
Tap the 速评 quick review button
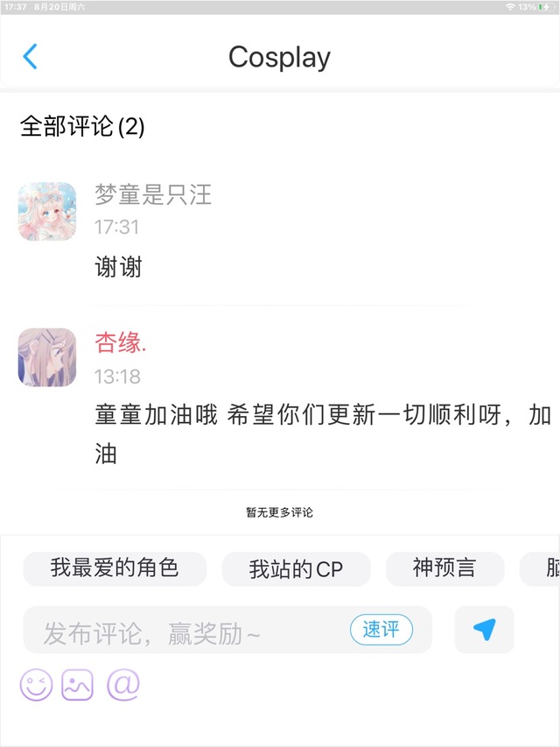[x=381, y=630]
